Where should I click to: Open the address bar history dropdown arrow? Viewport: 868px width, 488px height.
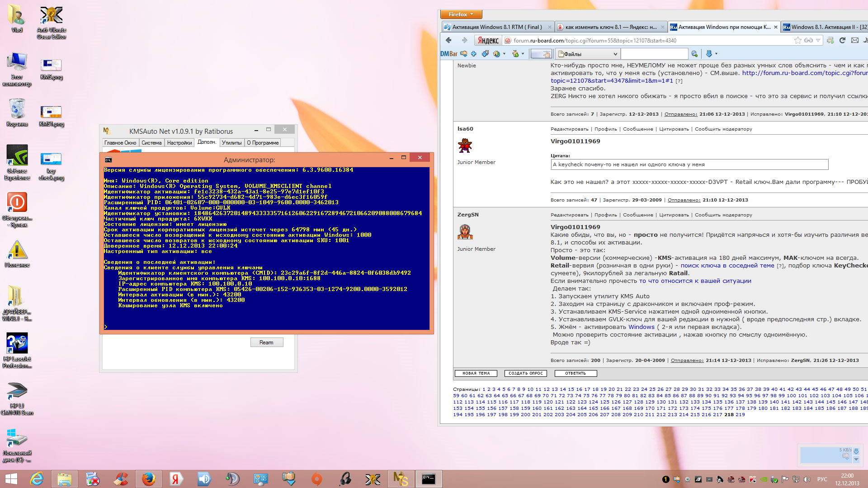tap(818, 41)
